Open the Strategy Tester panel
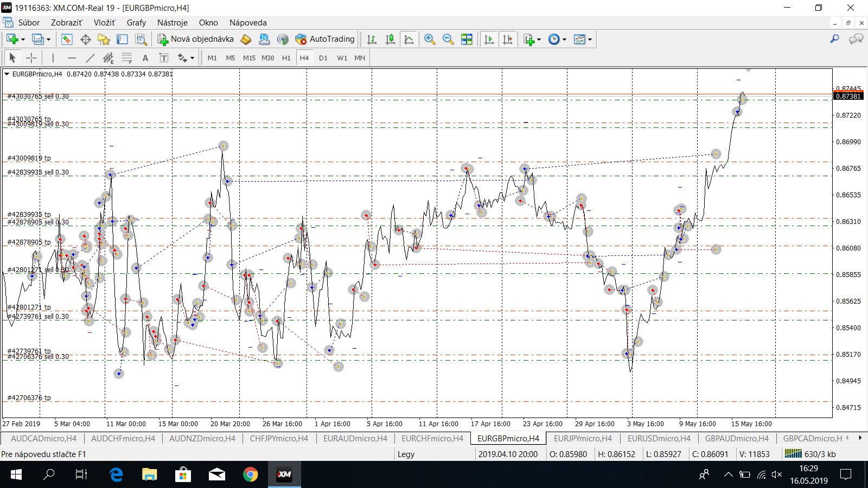 pos(141,39)
